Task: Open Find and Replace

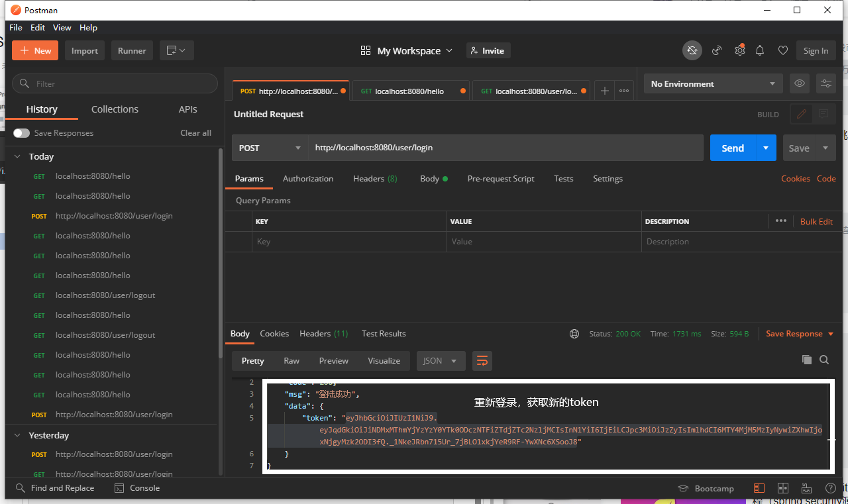Action: 54,488
